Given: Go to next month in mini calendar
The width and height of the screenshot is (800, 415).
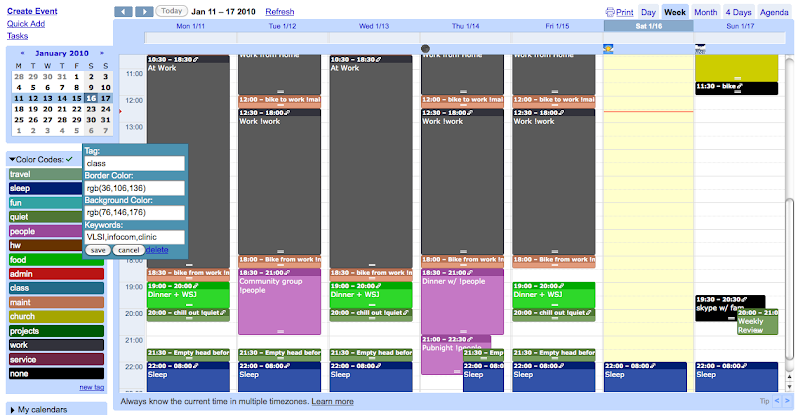Looking at the screenshot, I should (102, 53).
